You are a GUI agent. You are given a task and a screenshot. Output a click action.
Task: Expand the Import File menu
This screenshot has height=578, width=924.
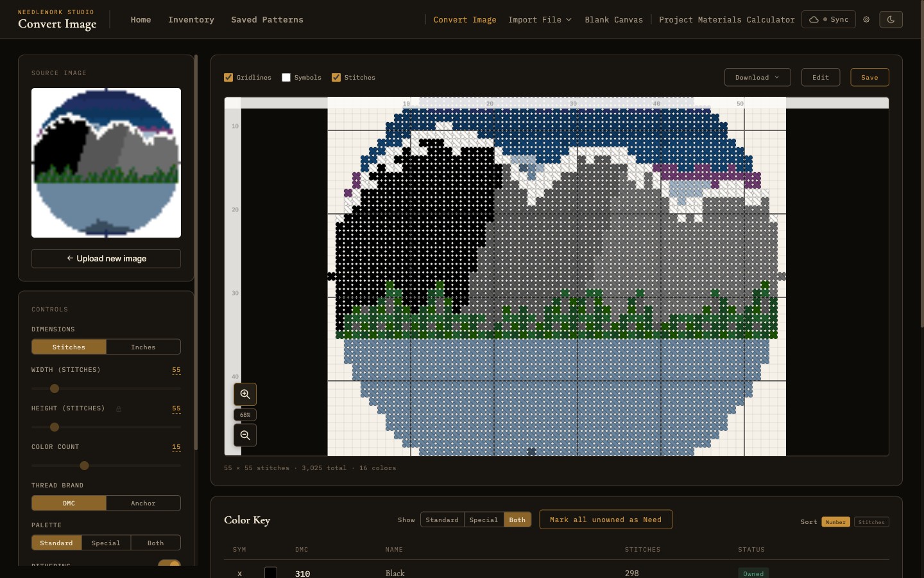coord(539,19)
